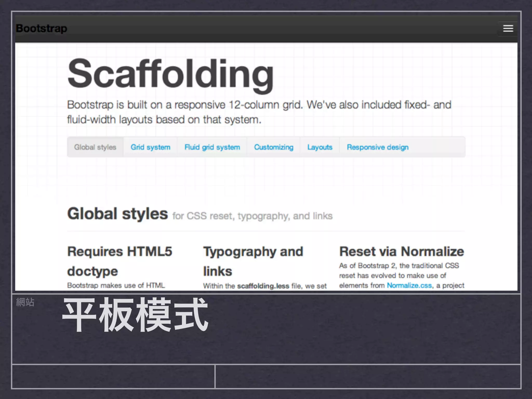This screenshot has height=399, width=532.
Task: Click the bold scaffolding.less text
Action: click(x=263, y=286)
